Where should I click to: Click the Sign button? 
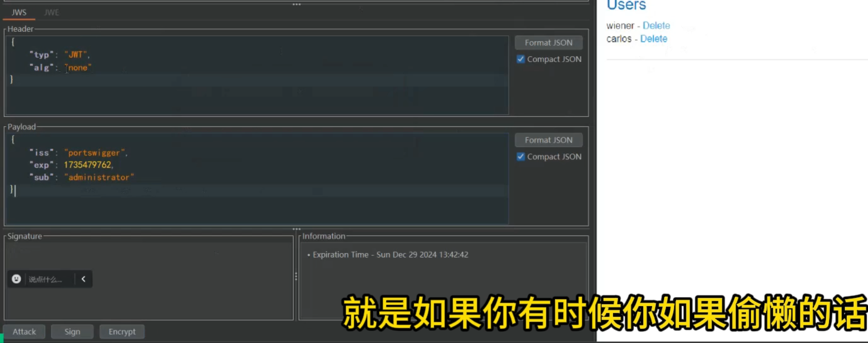tap(72, 332)
